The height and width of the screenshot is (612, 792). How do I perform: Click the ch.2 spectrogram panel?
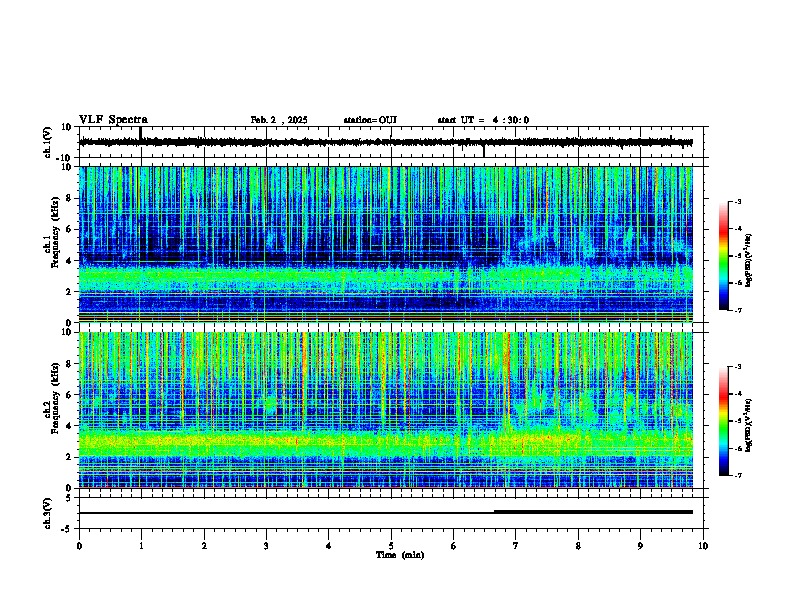point(386,410)
